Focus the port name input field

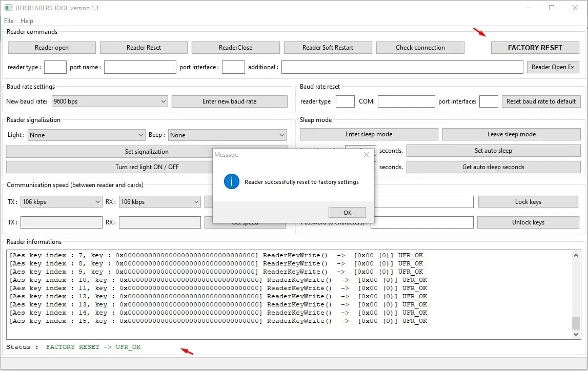(140, 67)
